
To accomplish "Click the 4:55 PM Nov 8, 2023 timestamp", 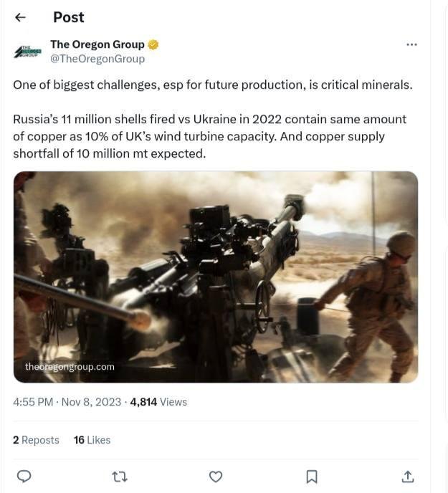I will pyautogui.click(x=67, y=402).
